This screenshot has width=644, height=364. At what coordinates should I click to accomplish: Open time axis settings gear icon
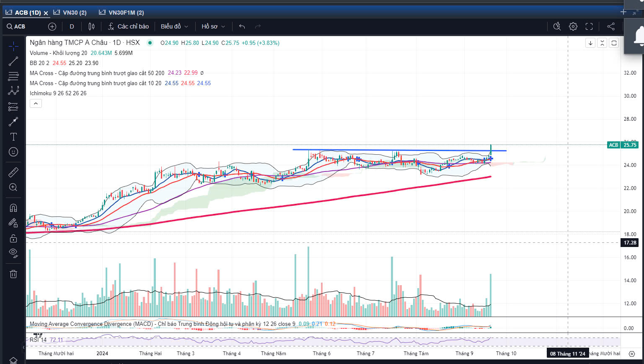[x=632, y=354]
